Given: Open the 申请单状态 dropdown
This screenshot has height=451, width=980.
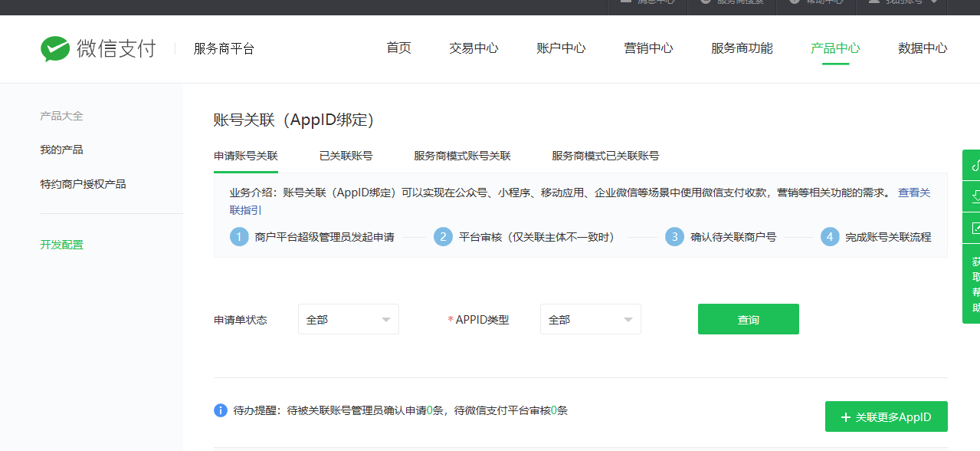Looking at the screenshot, I should (349, 319).
